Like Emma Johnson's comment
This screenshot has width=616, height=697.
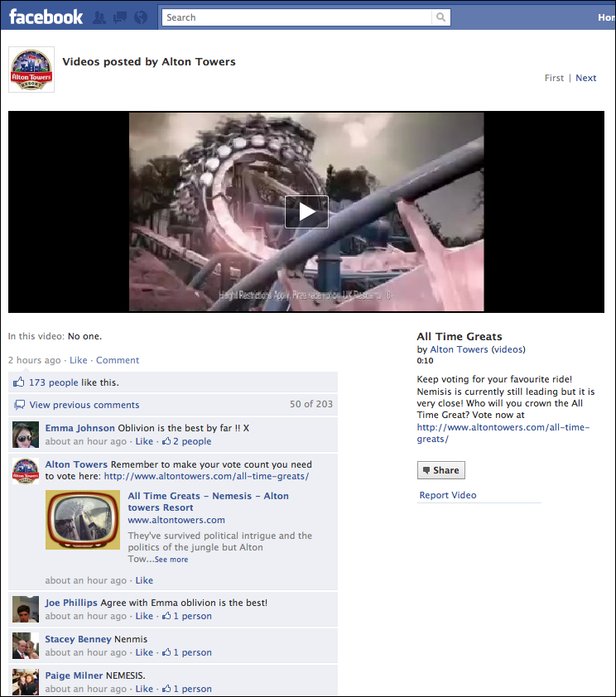(x=144, y=441)
